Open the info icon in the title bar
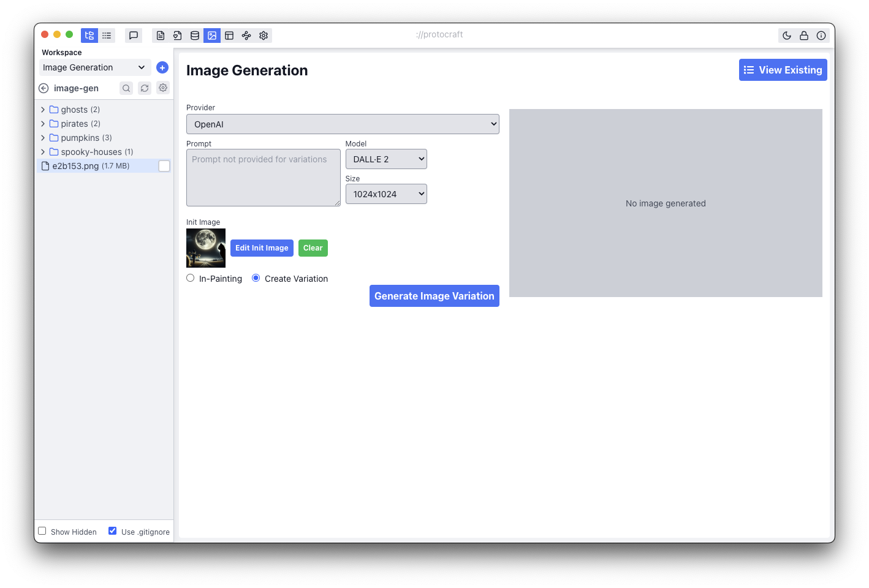This screenshot has width=869, height=588. tap(821, 36)
